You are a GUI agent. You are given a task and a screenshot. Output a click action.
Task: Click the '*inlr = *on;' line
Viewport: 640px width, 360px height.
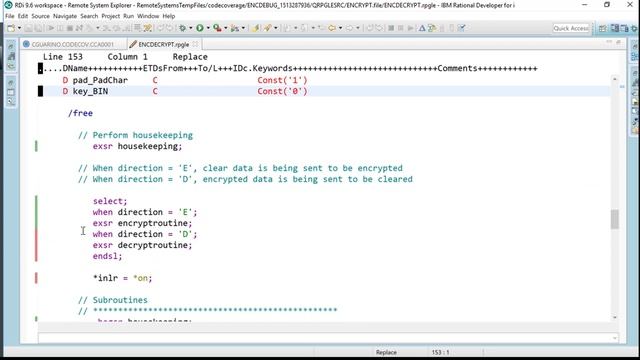pos(122,278)
